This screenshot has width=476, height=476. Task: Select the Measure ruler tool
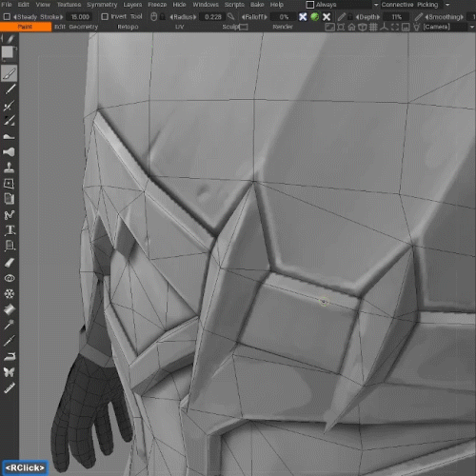click(10, 387)
